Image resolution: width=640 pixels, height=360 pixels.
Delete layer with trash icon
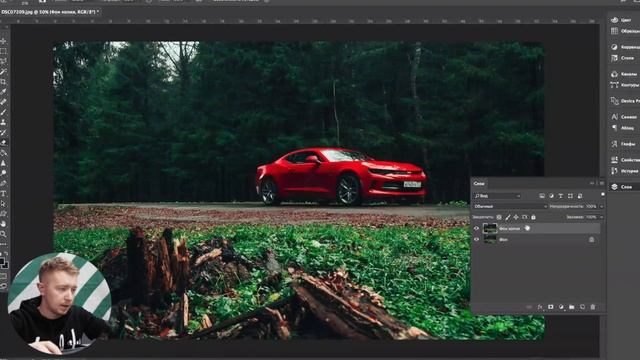click(x=593, y=307)
